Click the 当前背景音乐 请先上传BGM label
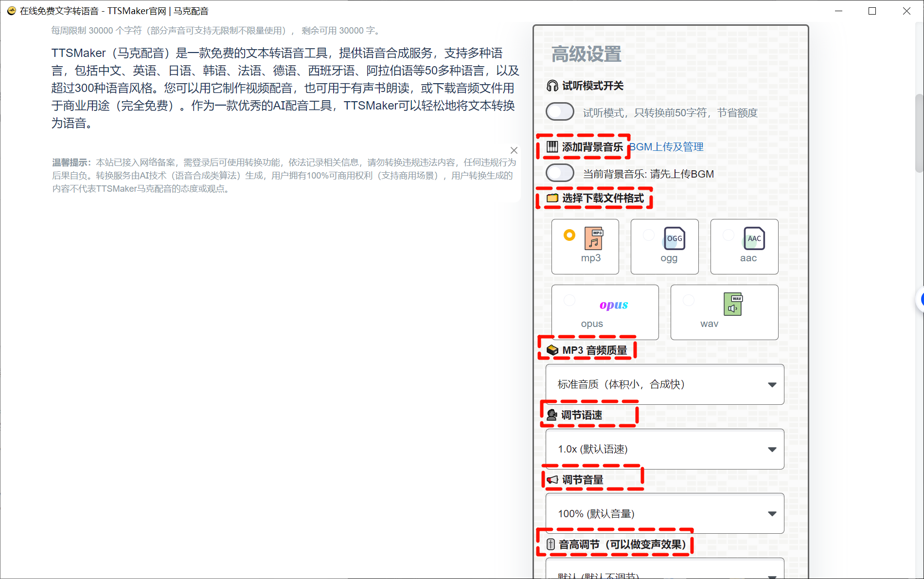The height and width of the screenshot is (579, 924). coord(648,174)
